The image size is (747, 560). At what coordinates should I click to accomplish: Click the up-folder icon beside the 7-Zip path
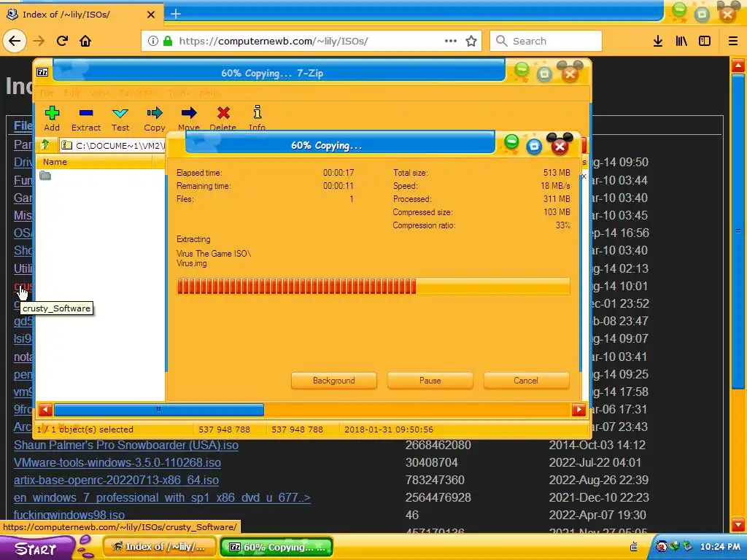[44, 145]
